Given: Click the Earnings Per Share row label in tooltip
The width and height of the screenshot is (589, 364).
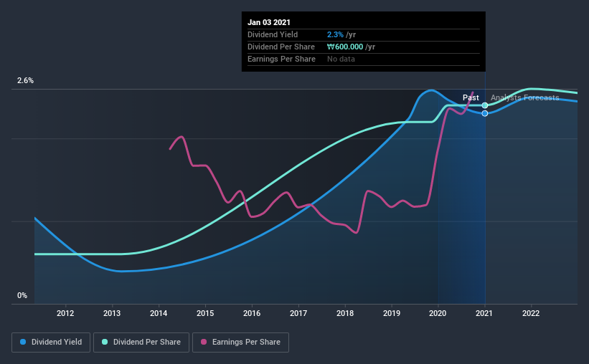Looking at the screenshot, I should click(x=281, y=59).
